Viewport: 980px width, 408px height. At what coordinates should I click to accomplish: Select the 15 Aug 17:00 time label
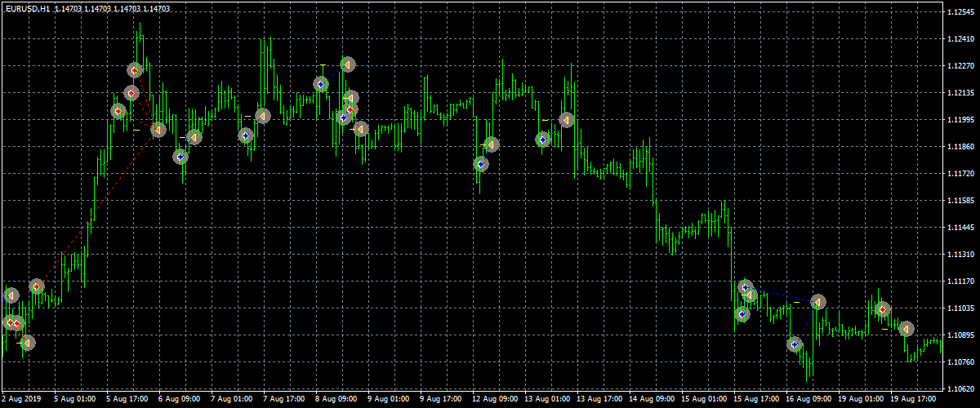click(x=756, y=400)
